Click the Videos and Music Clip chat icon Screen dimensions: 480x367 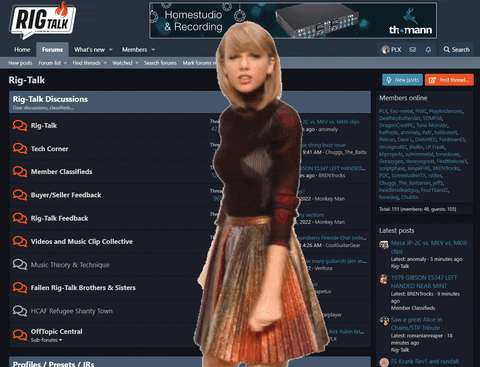(x=20, y=241)
